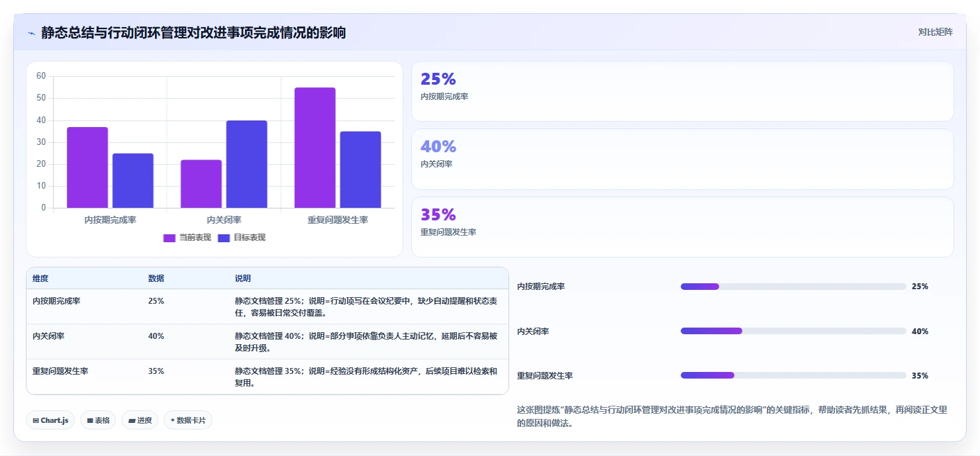Click the 内按期完成率 progress row label
This screenshot has height=456, width=980.
pos(541,287)
